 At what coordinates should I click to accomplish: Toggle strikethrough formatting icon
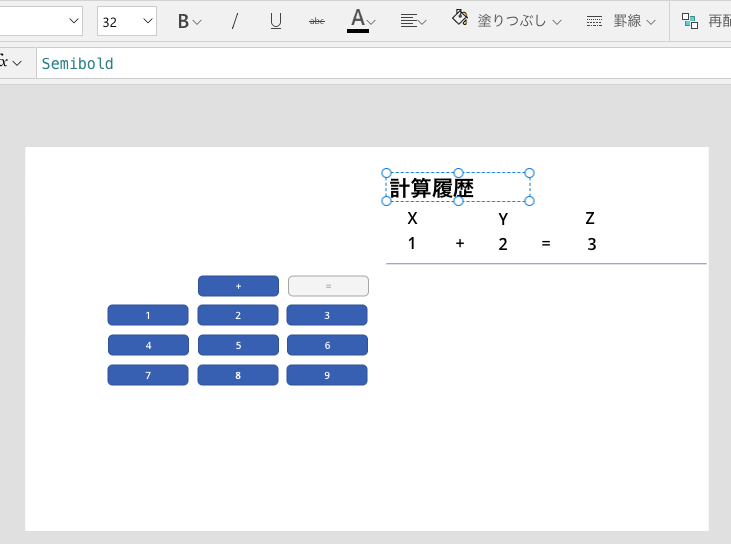(x=317, y=21)
